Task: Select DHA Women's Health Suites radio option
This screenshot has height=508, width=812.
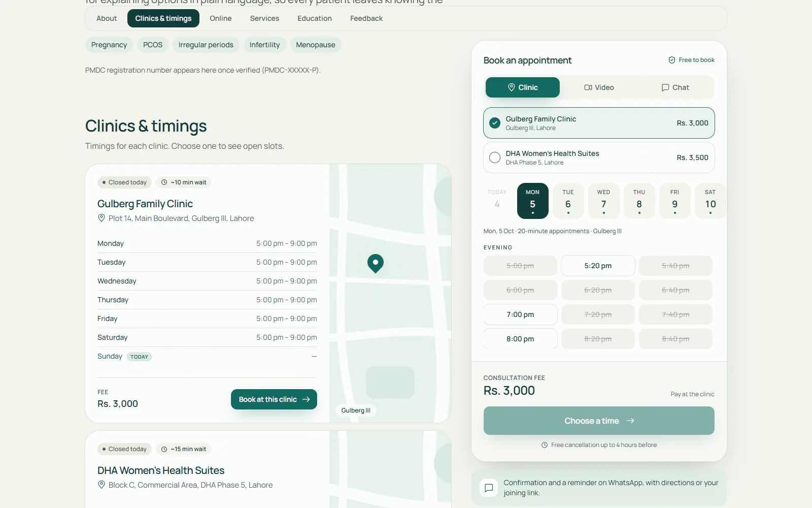Action: [x=599, y=157]
